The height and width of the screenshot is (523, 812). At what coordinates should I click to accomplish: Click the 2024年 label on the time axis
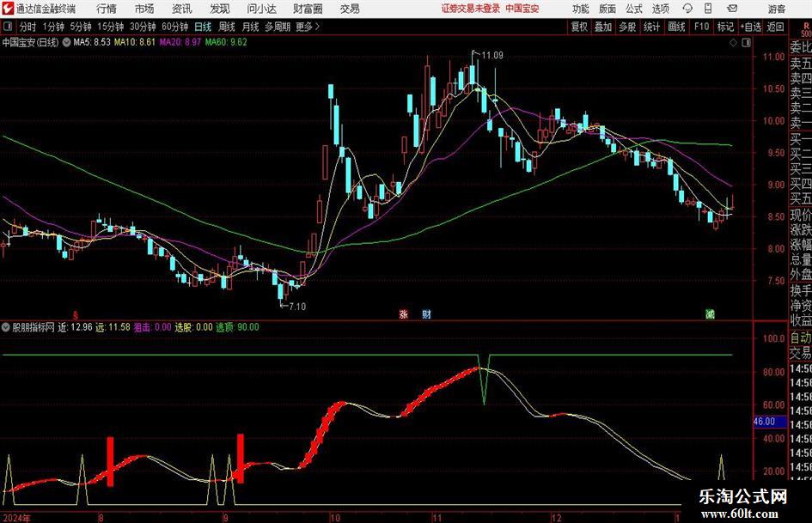[16, 518]
